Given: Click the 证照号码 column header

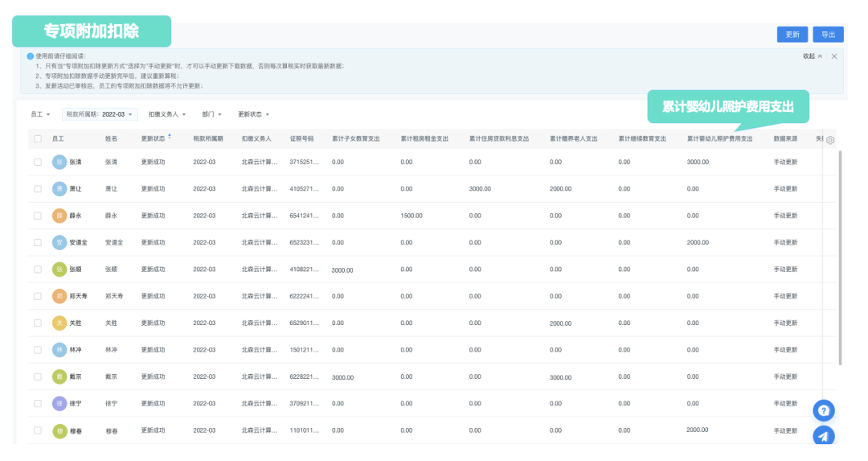Looking at the screenshot, I should pos(301,138).
